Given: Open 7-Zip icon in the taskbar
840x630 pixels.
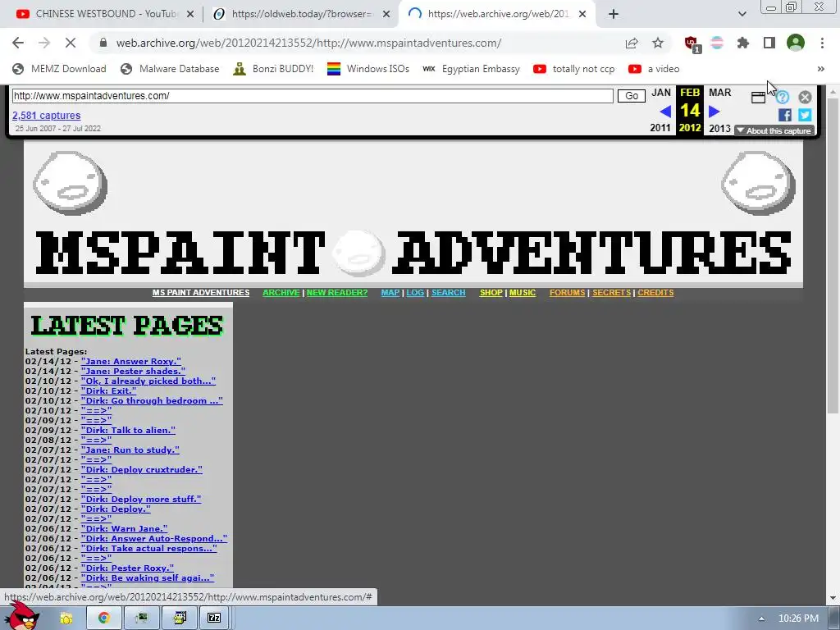Looking at the screenshot, I should (x=214, y=618).
